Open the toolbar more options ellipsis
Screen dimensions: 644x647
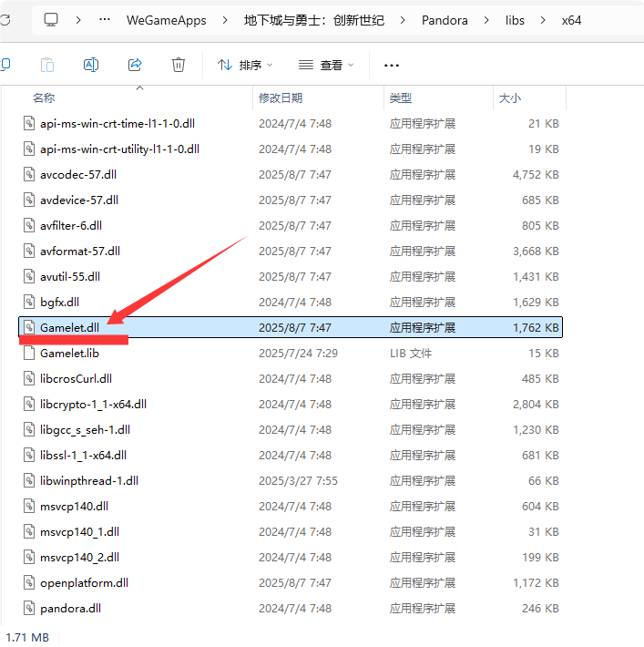pyautogui.click(x=391, y=66)
